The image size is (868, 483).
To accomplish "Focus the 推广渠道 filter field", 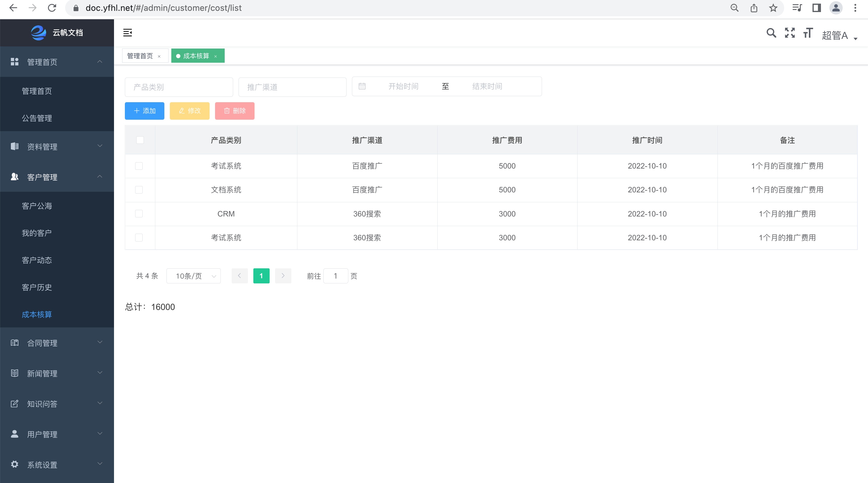I will click(293, 87).
